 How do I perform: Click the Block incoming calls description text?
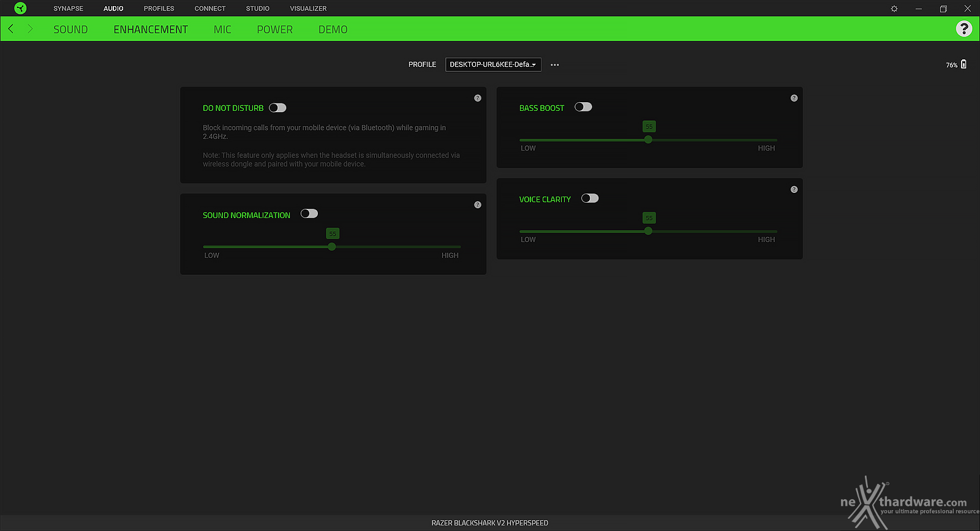click(x=325, y=132)
